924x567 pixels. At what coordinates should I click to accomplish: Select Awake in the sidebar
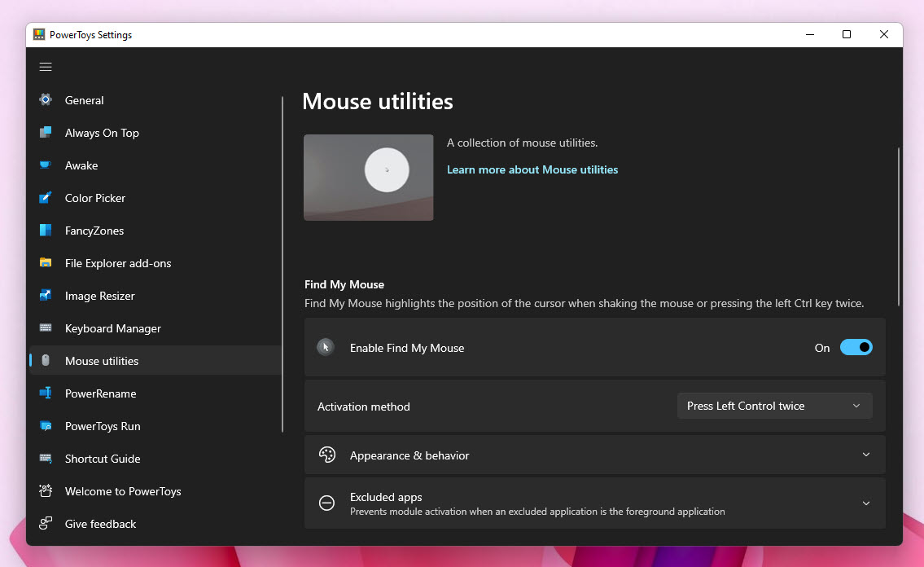tap(155, 165)
